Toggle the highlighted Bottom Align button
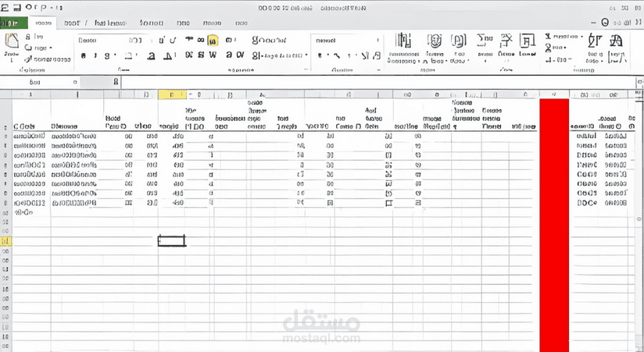The width and height of the screenshot is (644, 352). (x=213, y=41)
